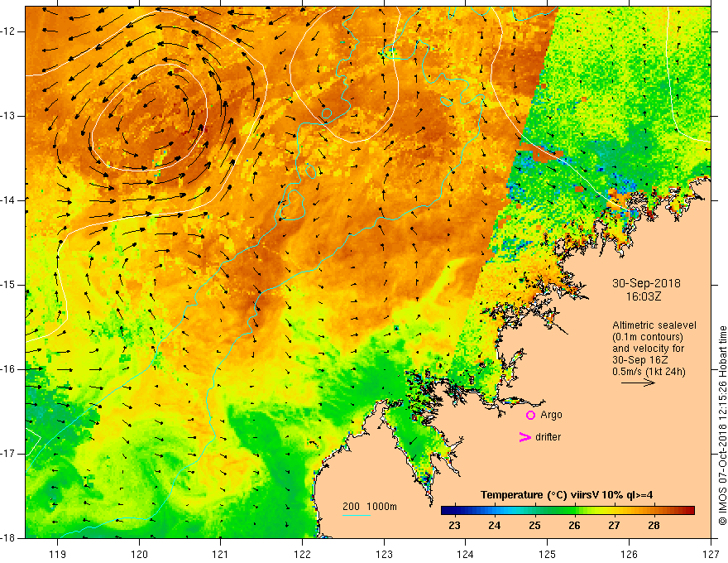Click the color bar tick label 24
The width and height of the screenshot is (728, 563).
tap(495, 526)
